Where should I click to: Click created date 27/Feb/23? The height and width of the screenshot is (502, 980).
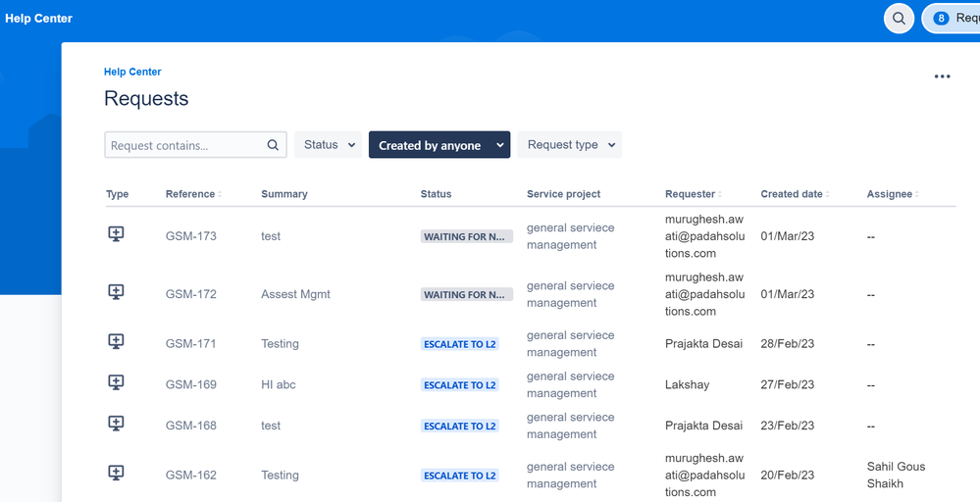[788, 384]
